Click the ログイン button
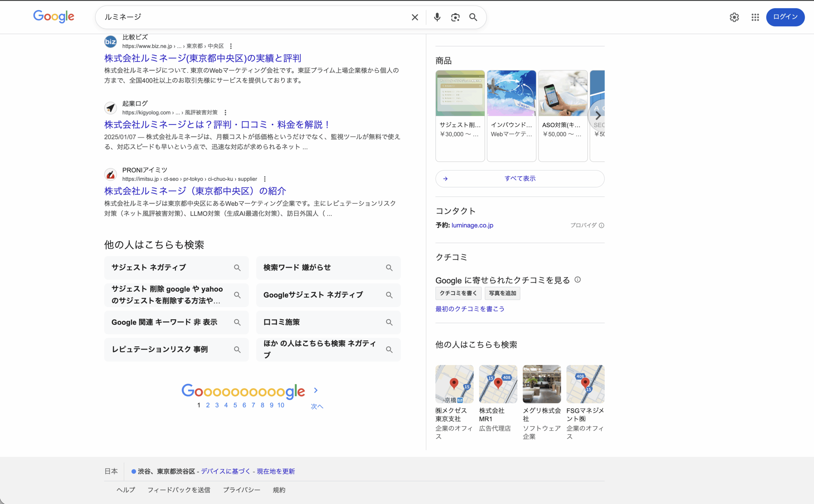Screen dimensions: 814x504 coord(785,17)
